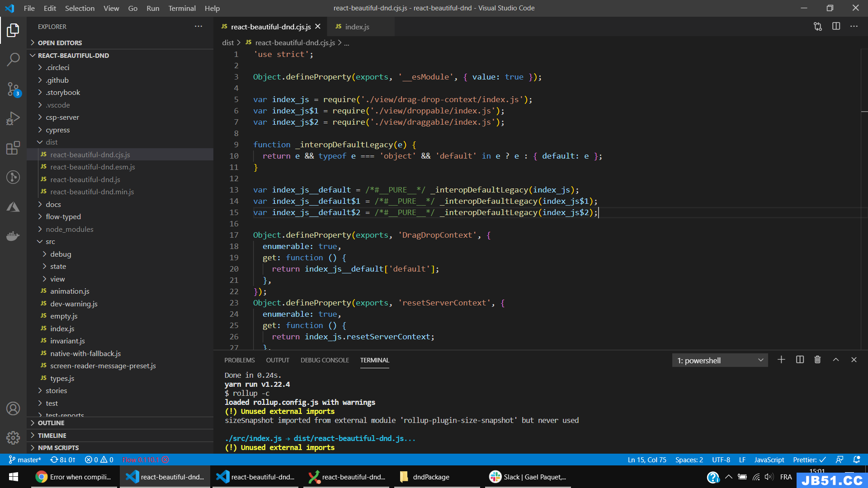Screen dimensions: 868x488
Task: Open errors and warnings count in status bar
Action: pos(99,460)
